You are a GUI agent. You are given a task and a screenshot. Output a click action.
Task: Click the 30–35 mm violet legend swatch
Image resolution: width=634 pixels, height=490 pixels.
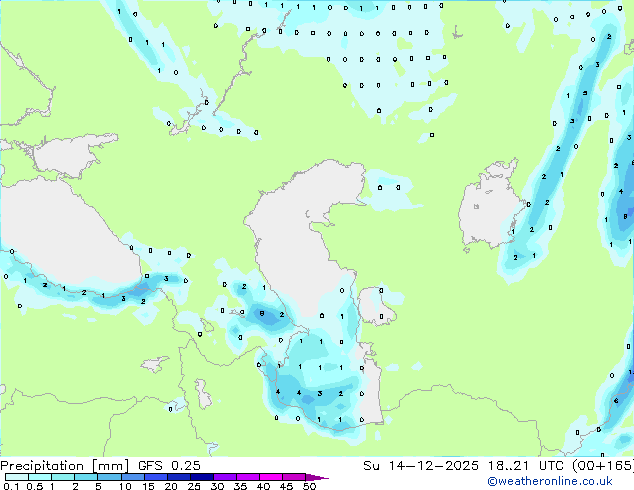coord(225,477)
